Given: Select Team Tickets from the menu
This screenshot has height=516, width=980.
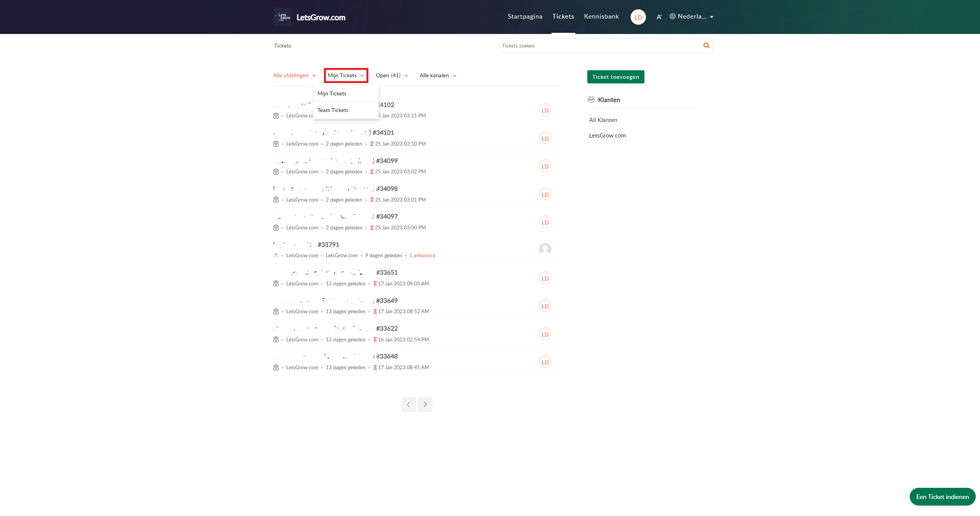Looking at the screenshot, I should tap(333, 110).
